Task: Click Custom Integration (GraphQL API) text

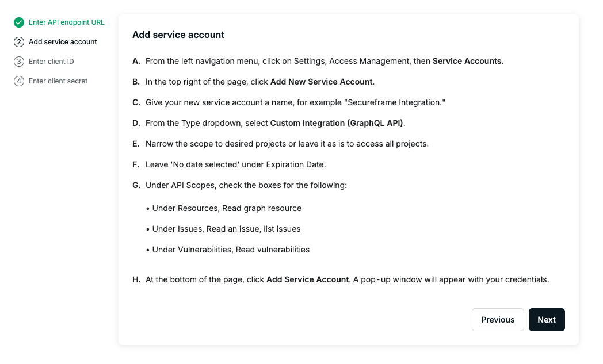Action: [x=337, y=124]
